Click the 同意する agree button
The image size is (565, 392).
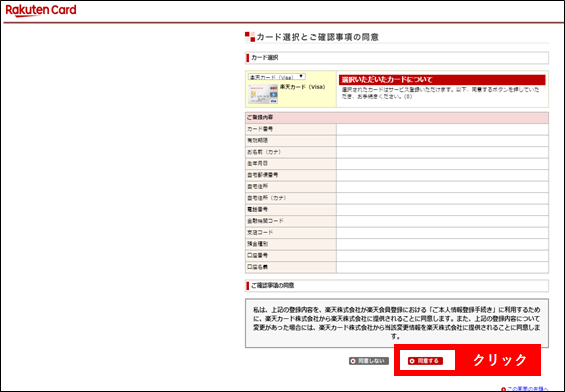click(425, 361)
